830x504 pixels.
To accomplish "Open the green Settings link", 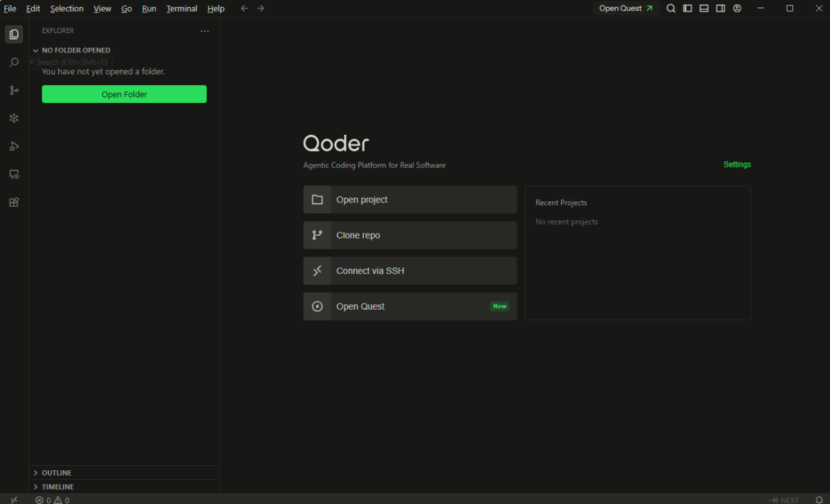I will click(x=737, y=165).
